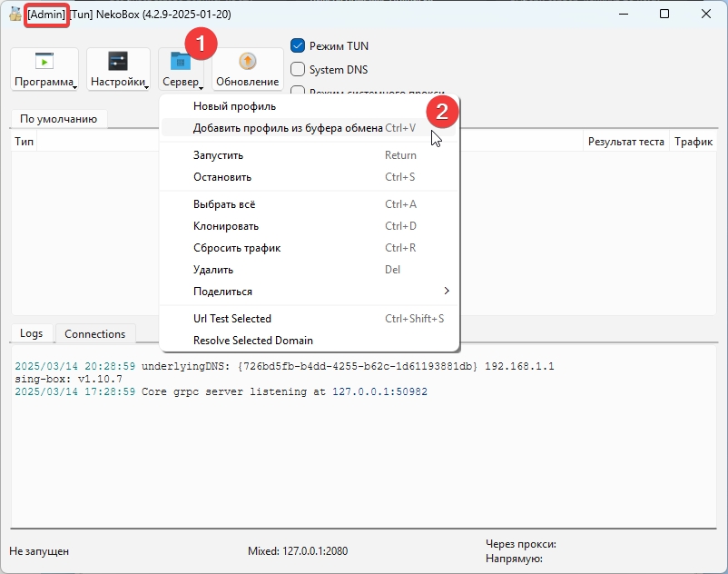This screenshot has height=574, width=728.
Task: Choose Добавить профиль из буфера обмена
Action: tap(288, 128)
